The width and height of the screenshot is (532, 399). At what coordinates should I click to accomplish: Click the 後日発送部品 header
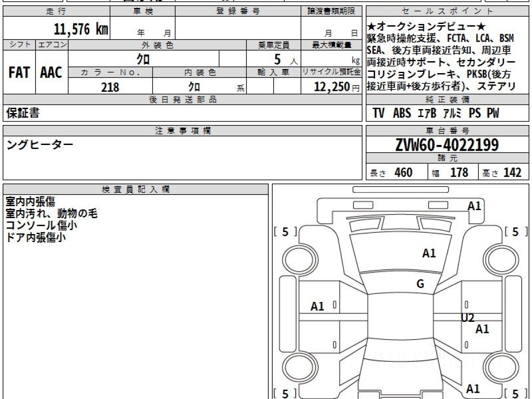[x=183, y=100]
